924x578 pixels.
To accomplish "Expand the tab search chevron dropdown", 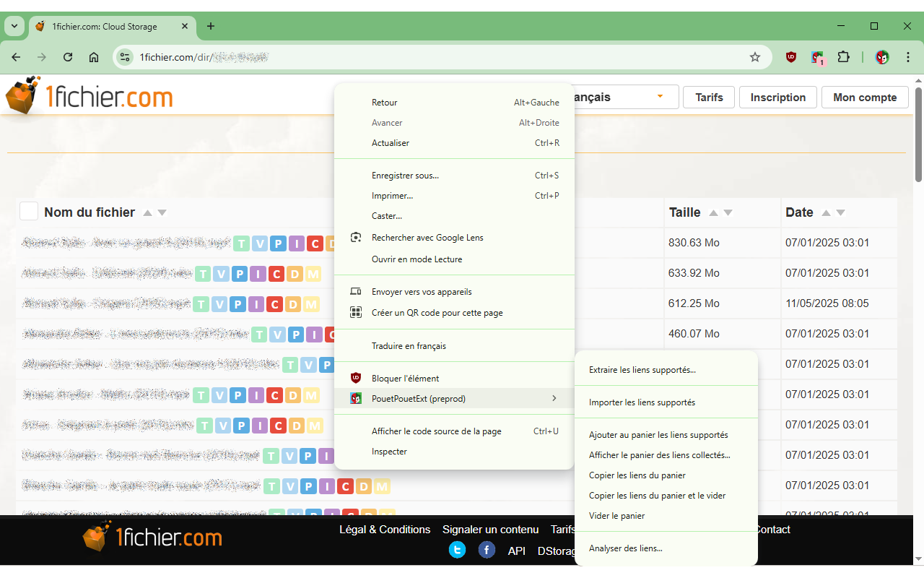I will point(14,26).
